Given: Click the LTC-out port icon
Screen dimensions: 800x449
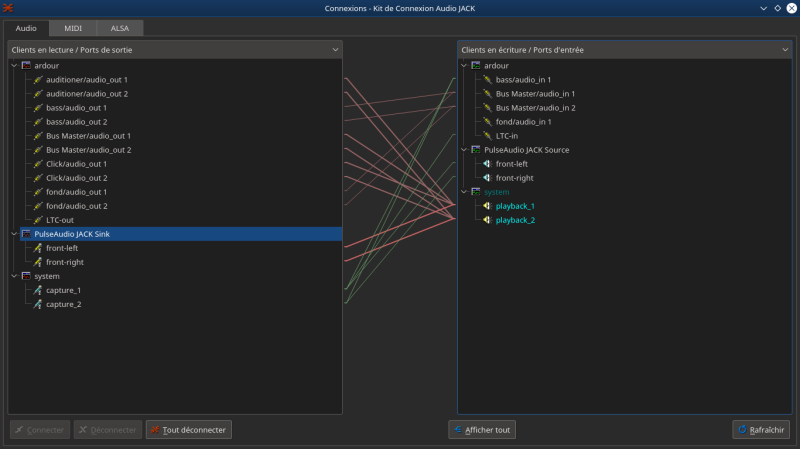Looking at the screenshot, I should click(x=38, y=220).
